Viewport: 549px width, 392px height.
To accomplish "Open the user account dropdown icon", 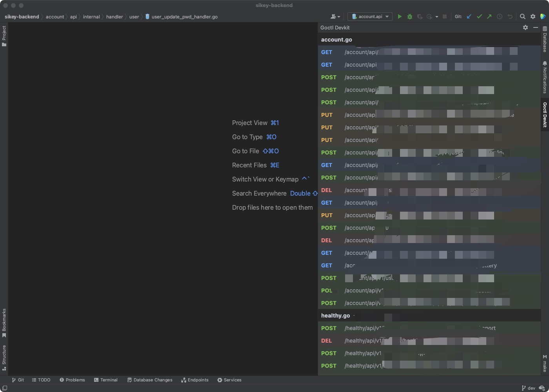I will [x=335, y=16].
